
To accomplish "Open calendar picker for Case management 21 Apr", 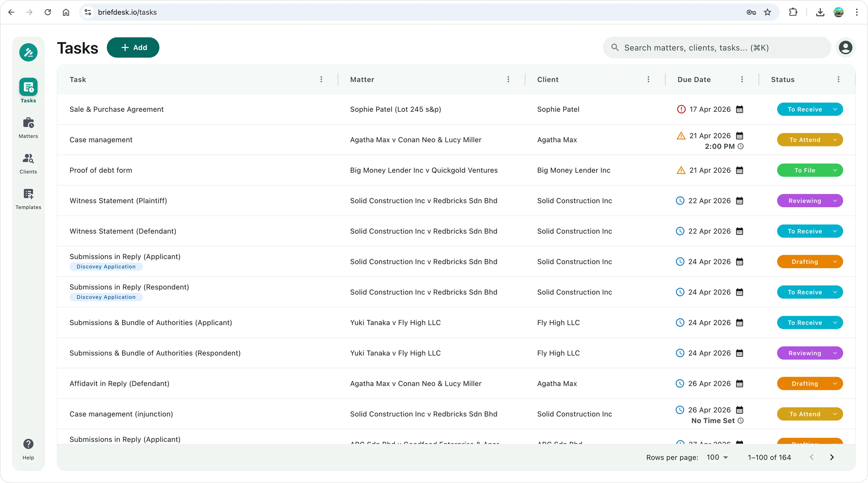I will click(x=739, y=136).
